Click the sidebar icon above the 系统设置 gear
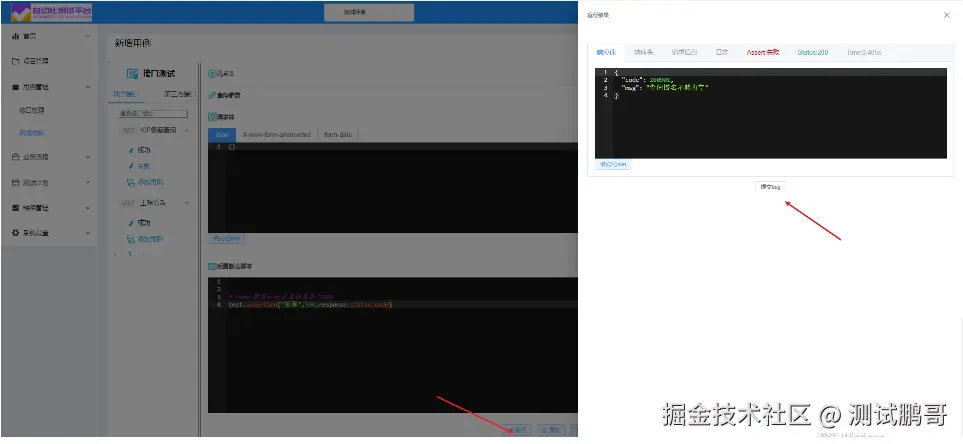Viewport: 963px width, 444px height. pyautogui.click(x=15, y=208)
